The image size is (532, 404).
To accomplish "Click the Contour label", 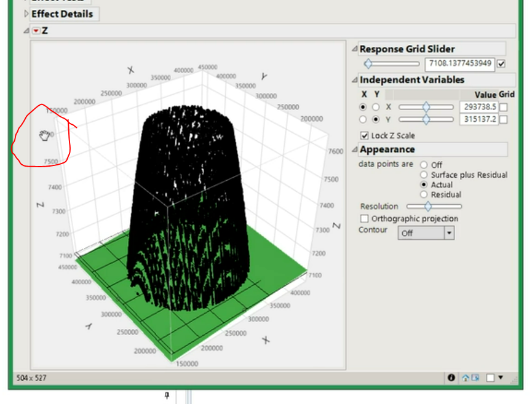I will pos(373,229).
